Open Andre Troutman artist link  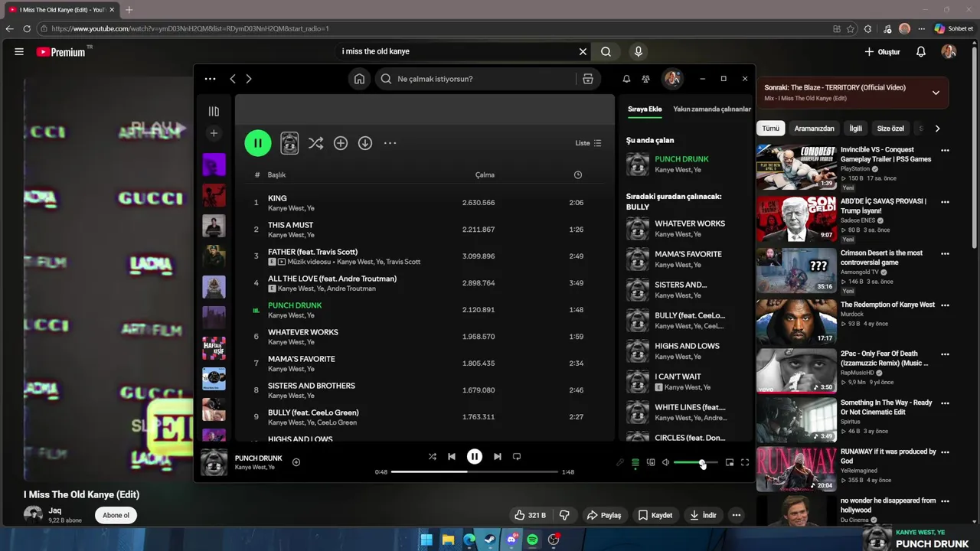[351, 289]
